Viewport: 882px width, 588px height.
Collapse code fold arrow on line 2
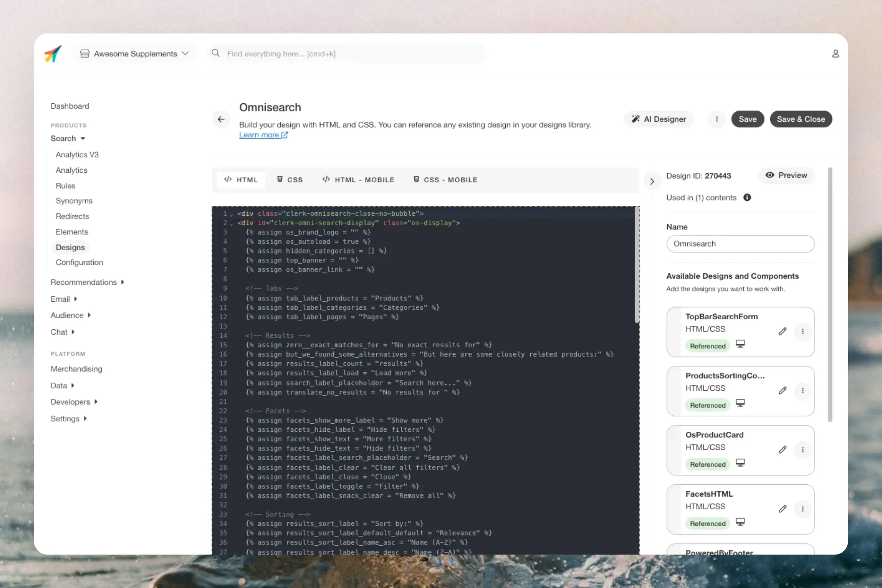(x=232, y=224)
